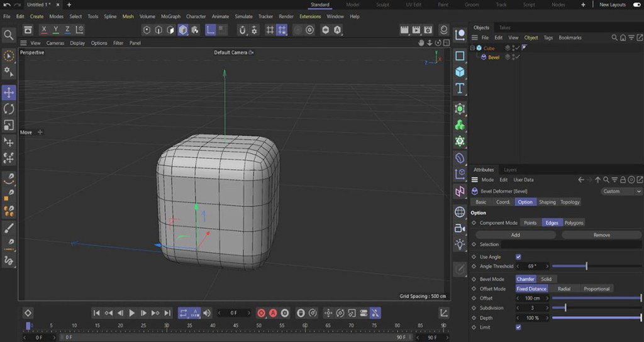Click the X axis lock icon
This screenshot has height=342, width=644.
click(44, 30)
